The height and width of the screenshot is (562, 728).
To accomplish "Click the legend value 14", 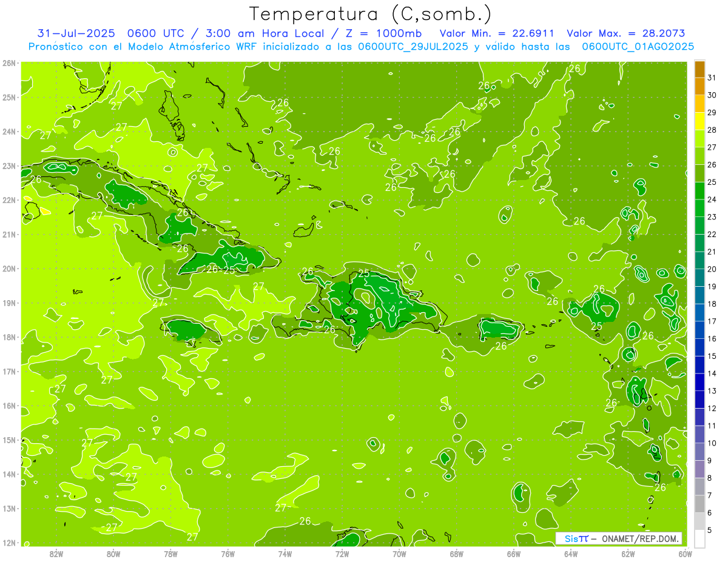I will tap(712, 373).
